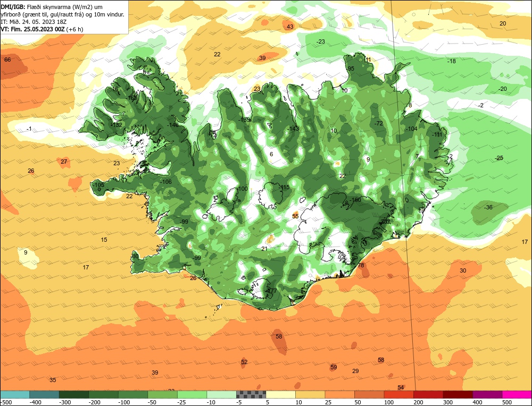Image resolution: width=532 pixels, height=406 pixels.
Task: Select the '35' value in the southwest ocean
Action: click(53, 380)
